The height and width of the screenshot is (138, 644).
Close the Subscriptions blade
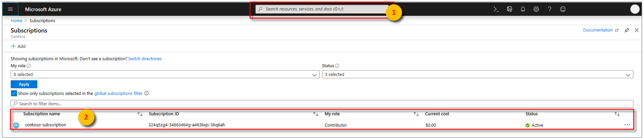[x=637, y=30]
